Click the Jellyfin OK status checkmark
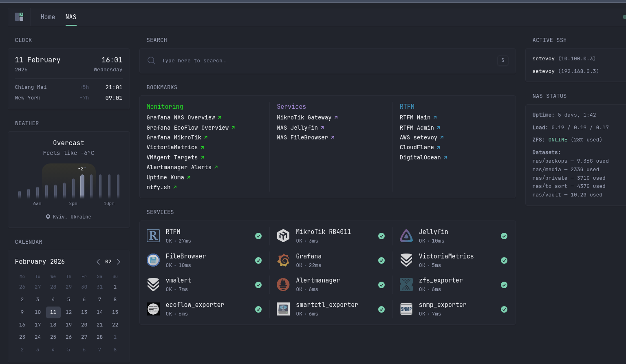This screenshot has height=364, width=626. [x=504, y=236]
